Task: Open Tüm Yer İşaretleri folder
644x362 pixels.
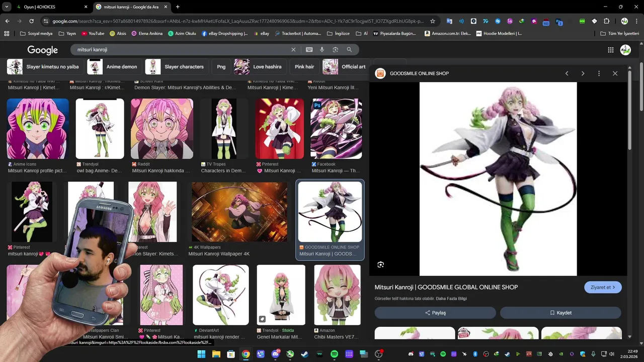Action: (619, 34)
